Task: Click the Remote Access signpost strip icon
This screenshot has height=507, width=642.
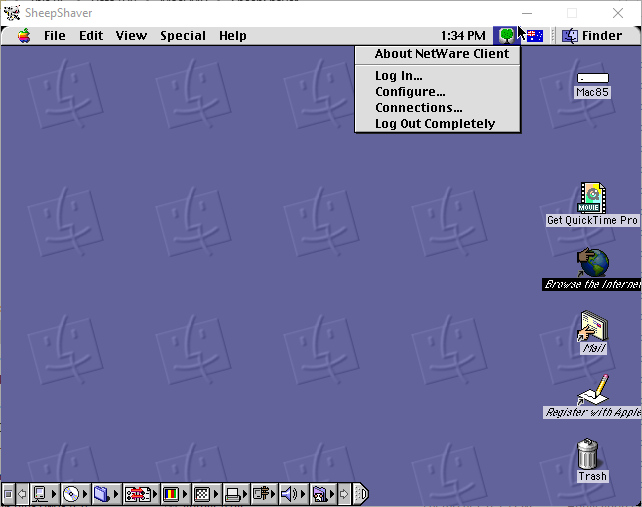Action: [260, 494]
